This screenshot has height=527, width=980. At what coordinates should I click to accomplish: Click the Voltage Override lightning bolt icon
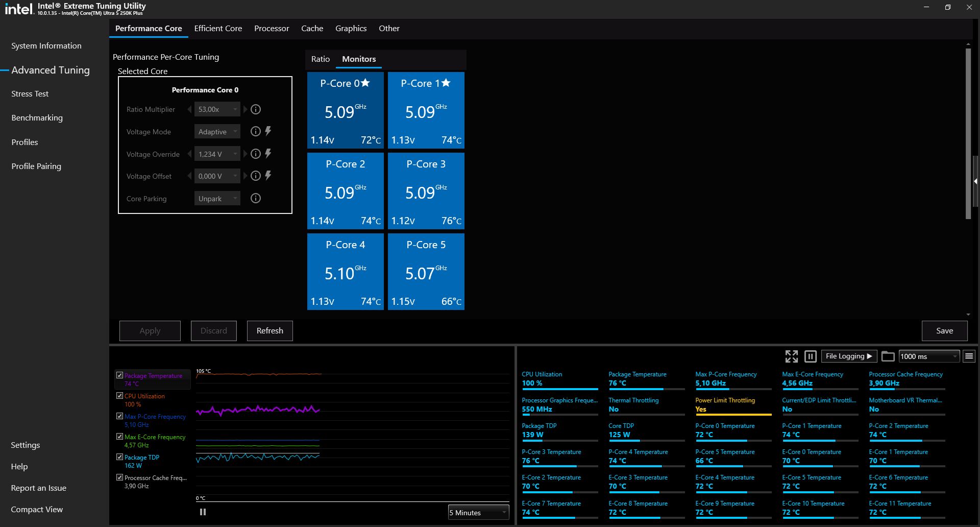pos(268,153)
